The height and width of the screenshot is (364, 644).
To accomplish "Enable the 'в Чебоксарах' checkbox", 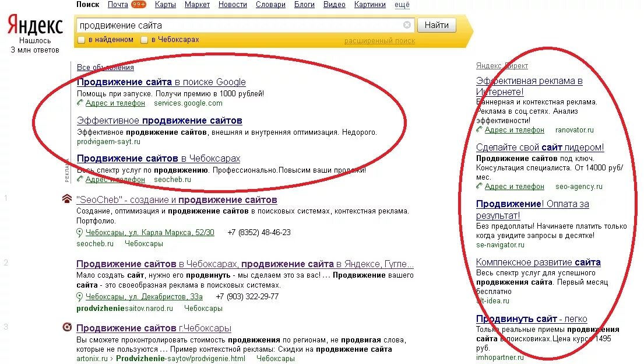I will [144, 40].
